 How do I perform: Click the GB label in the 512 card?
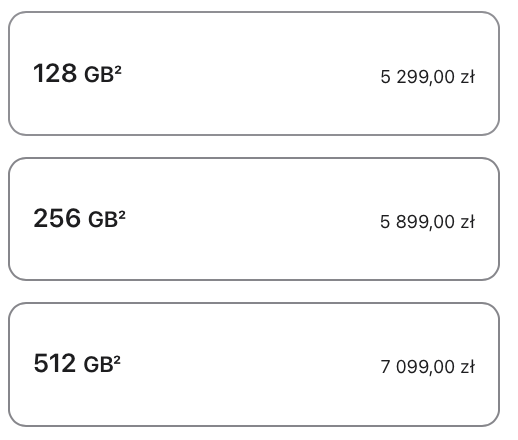(99, 365)
